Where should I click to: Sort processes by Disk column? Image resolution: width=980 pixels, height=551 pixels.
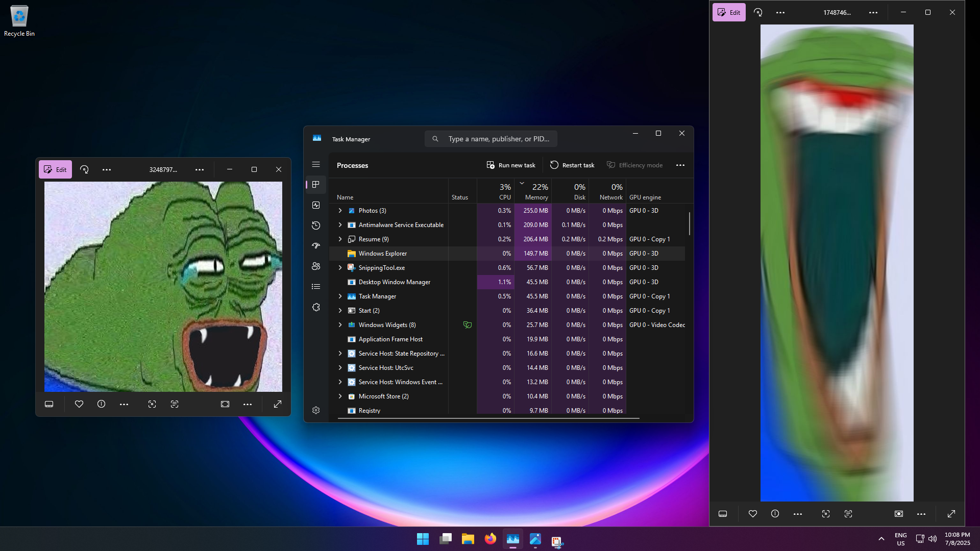click(x=570, y=191)
